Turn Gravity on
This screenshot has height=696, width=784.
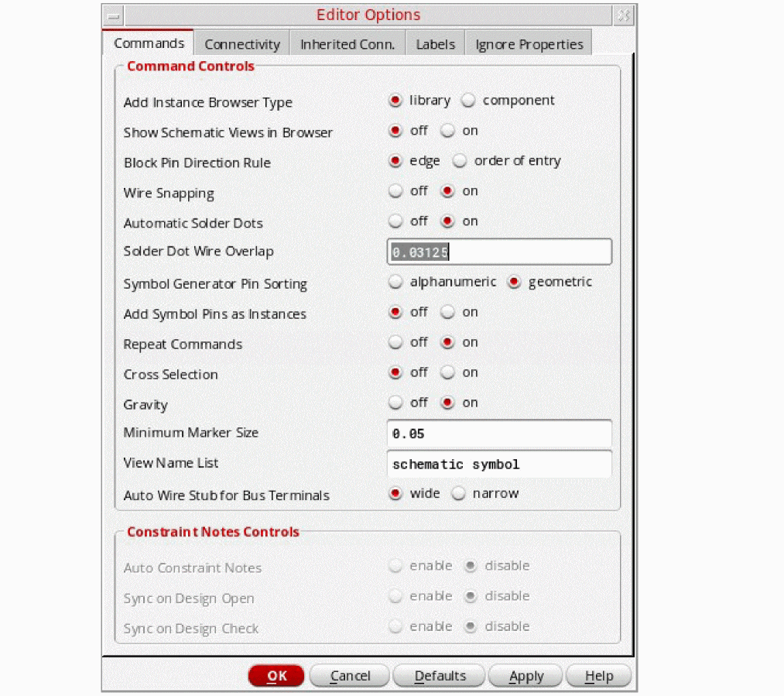tap(447, 403)
